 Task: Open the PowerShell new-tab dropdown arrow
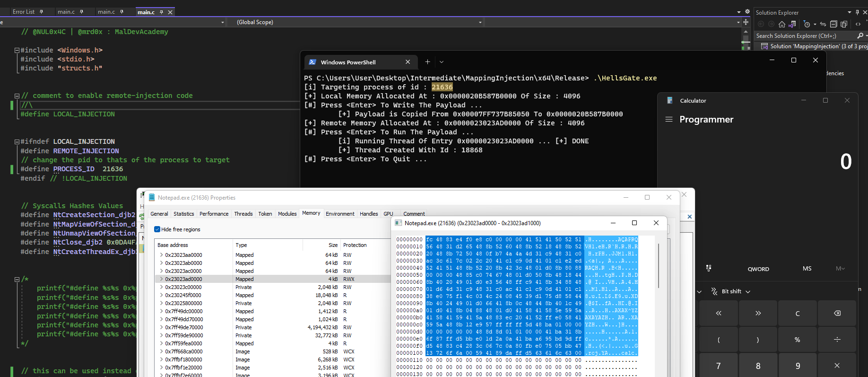[x=442, y=62]
